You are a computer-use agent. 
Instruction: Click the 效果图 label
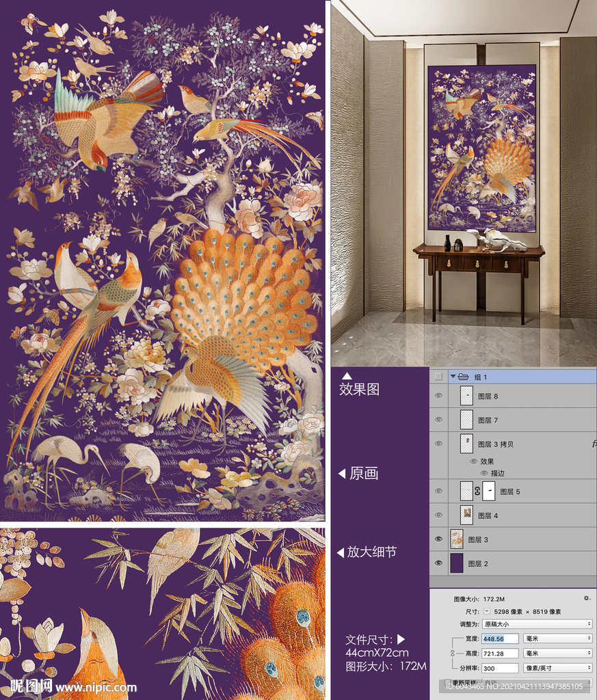click(x=360, y=389)
